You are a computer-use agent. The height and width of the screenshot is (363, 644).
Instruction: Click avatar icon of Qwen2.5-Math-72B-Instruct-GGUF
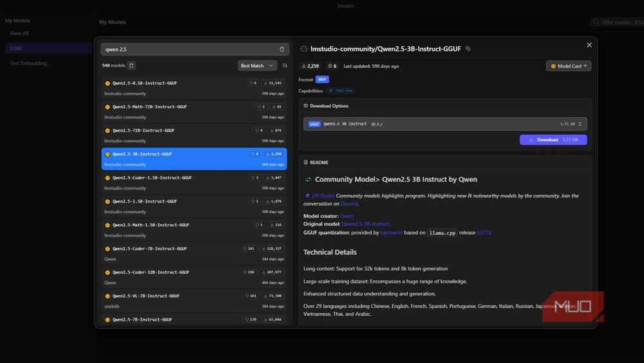[108, 107]
